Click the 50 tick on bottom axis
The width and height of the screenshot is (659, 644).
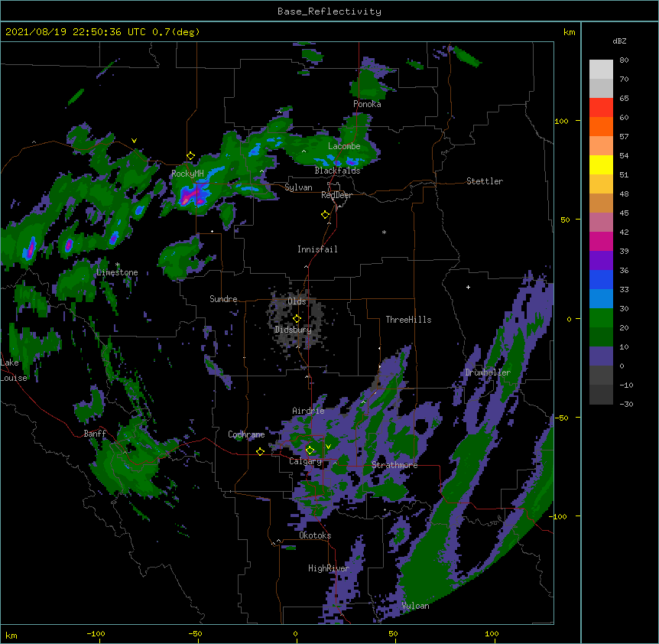tap(393, 633)
